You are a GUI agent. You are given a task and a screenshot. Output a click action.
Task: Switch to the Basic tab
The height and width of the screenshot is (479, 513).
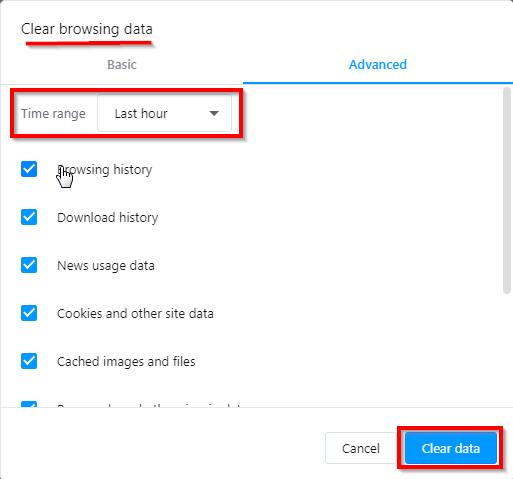click(122, 65)
